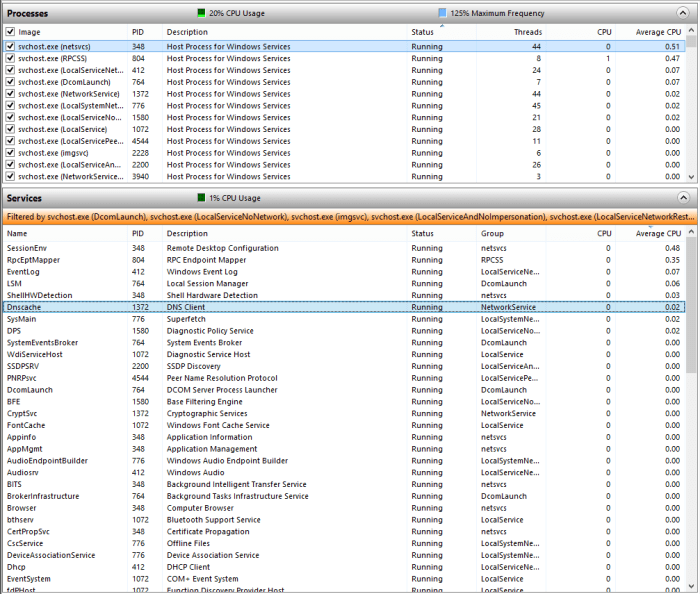This screenshot has height=594, width=700.
Task: Select the SessionEnv service row
Action: 344,248
